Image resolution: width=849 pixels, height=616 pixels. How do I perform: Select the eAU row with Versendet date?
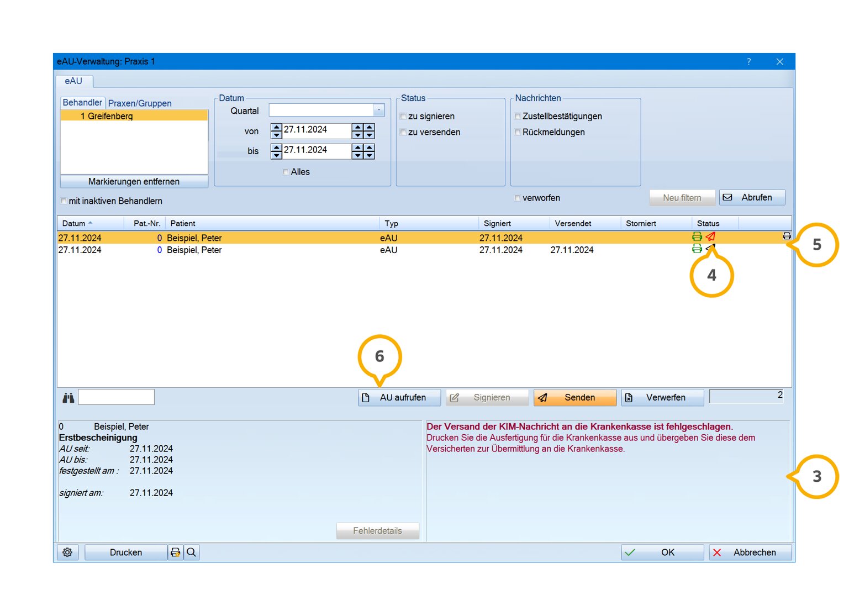424,250
